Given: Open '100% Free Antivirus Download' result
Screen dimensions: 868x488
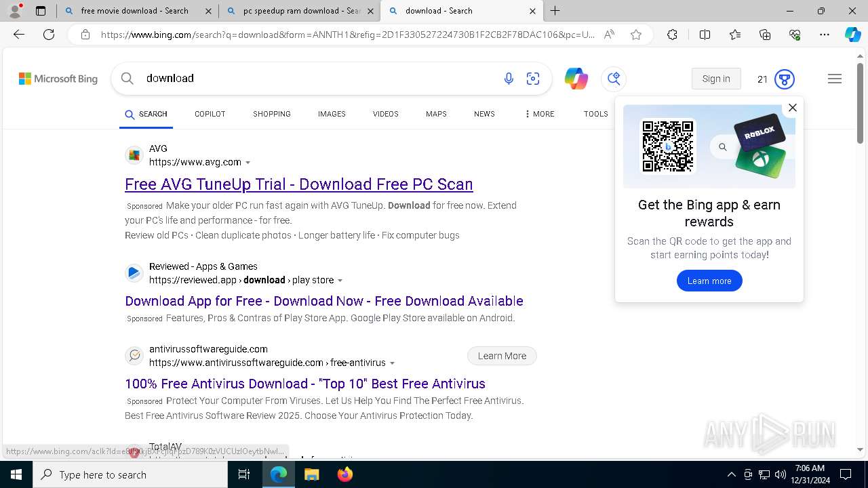Looking at the screenshot, I should tap(305, 384).
